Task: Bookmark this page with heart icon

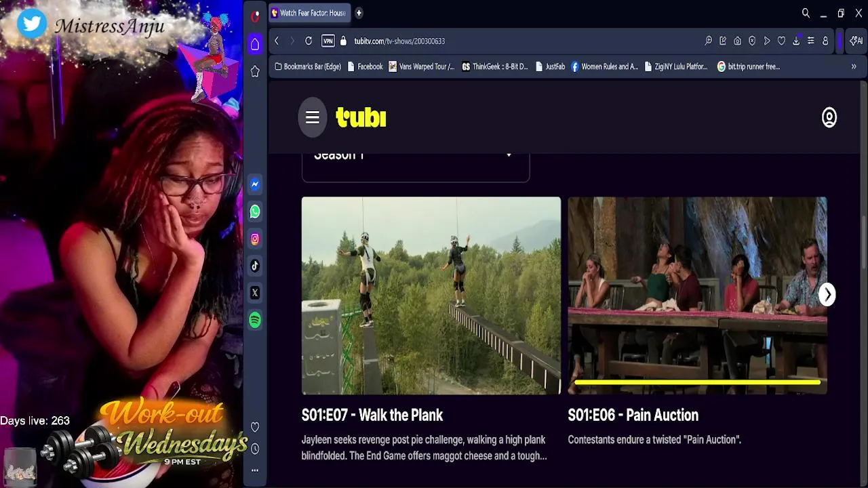Action: pos(781,41)
